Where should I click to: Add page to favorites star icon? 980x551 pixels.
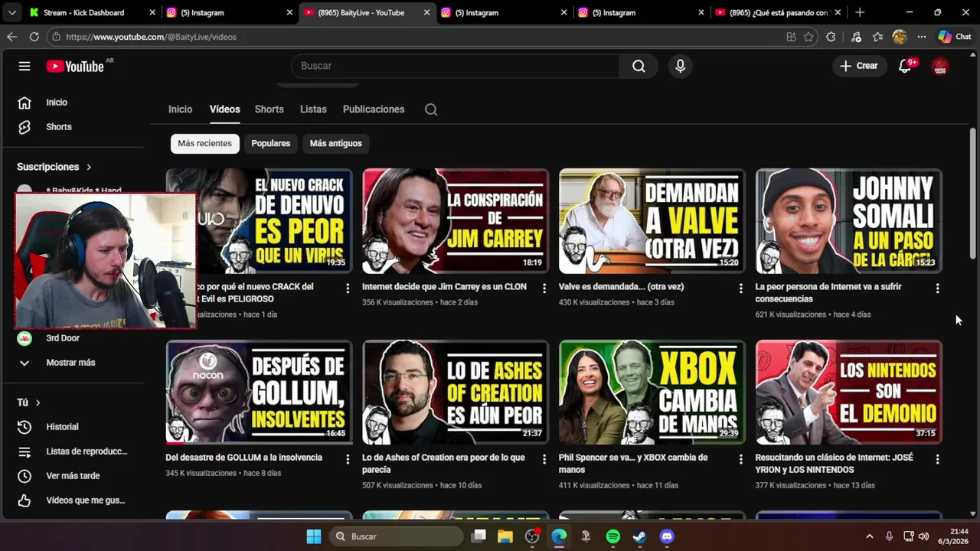pos(808,37)
